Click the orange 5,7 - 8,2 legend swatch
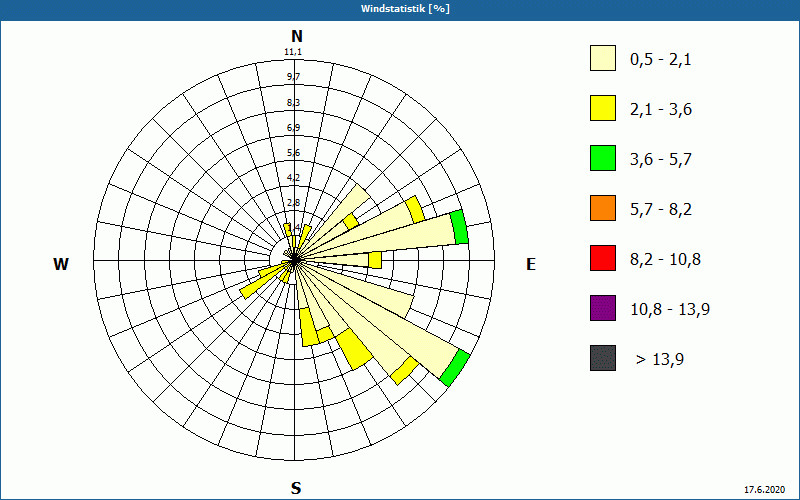The image size is (800, 500). pos(603,208)
